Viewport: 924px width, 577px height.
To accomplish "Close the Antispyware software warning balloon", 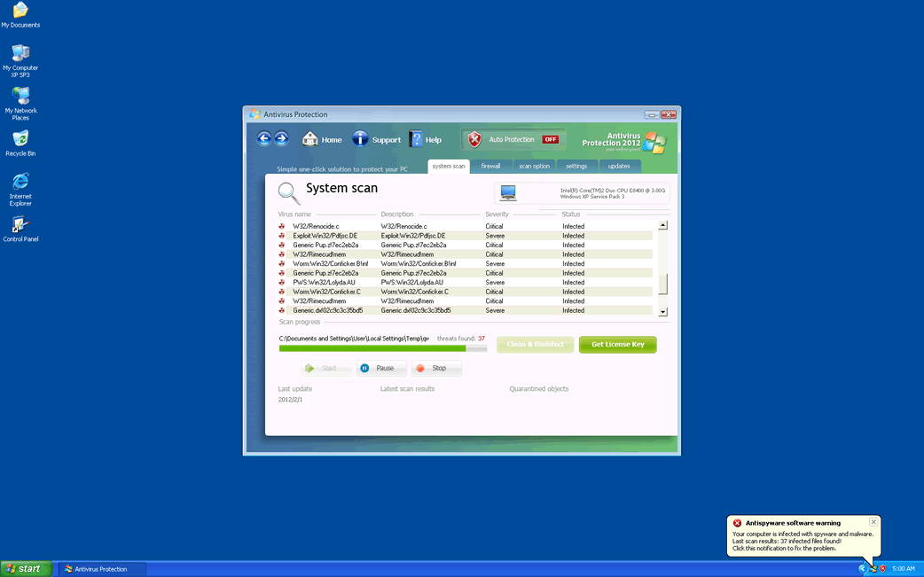I will click(873, 522).
